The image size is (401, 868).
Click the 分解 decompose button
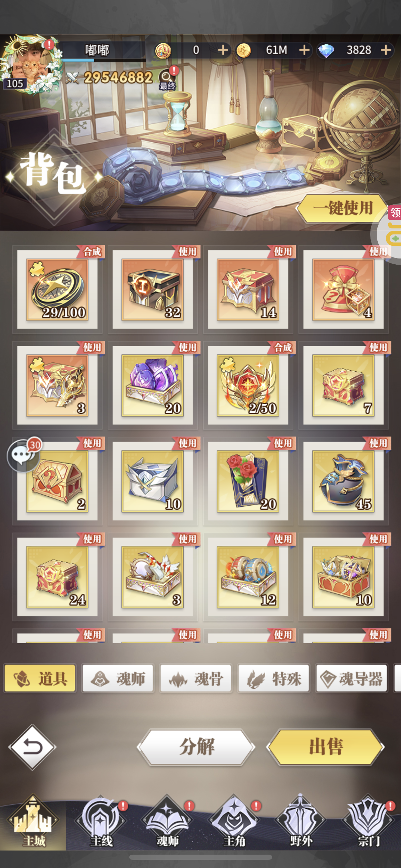(x=196, y=747)
